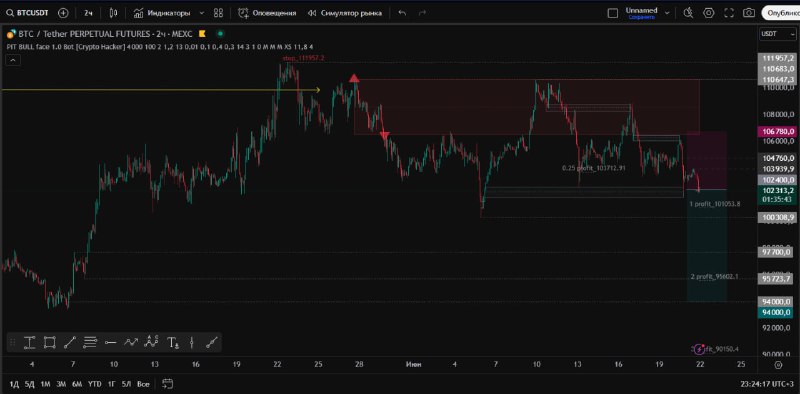The width and height of the screenshot is (800, 394).
Task: Expand the indicators favorites chevron
Action: [x=202, y=13]
